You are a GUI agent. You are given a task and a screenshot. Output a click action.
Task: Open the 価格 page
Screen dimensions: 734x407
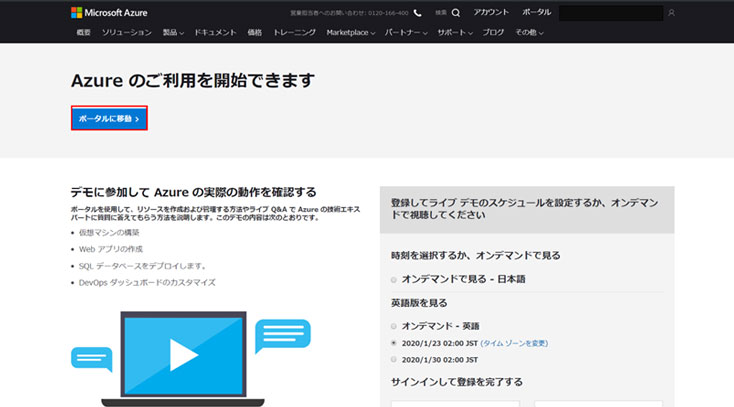tap(255, 32)
